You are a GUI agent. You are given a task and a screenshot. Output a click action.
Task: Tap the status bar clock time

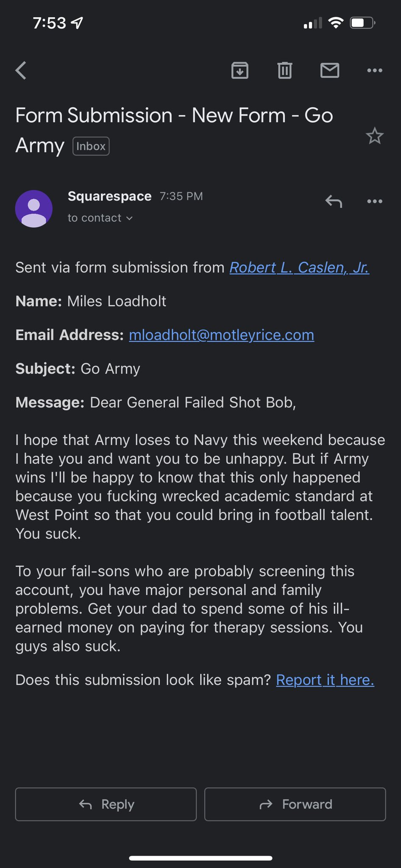tap(49, 23)
